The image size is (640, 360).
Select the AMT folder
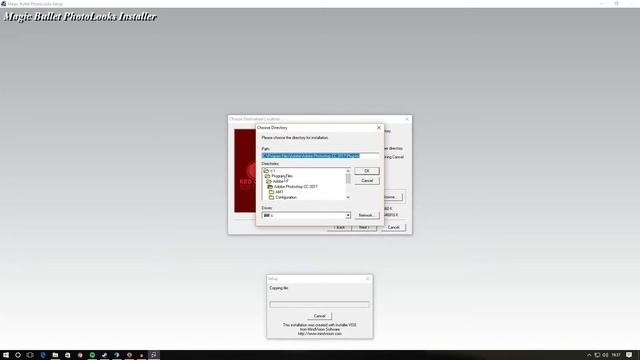(x=276, y=192)
